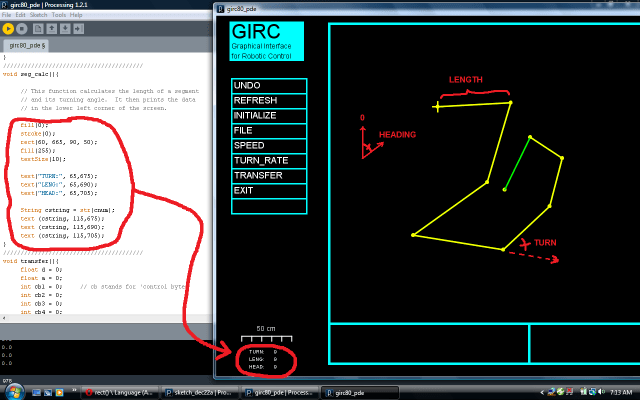
Task: Click the 'float d = 0;' code line
Action: point(41,270)
